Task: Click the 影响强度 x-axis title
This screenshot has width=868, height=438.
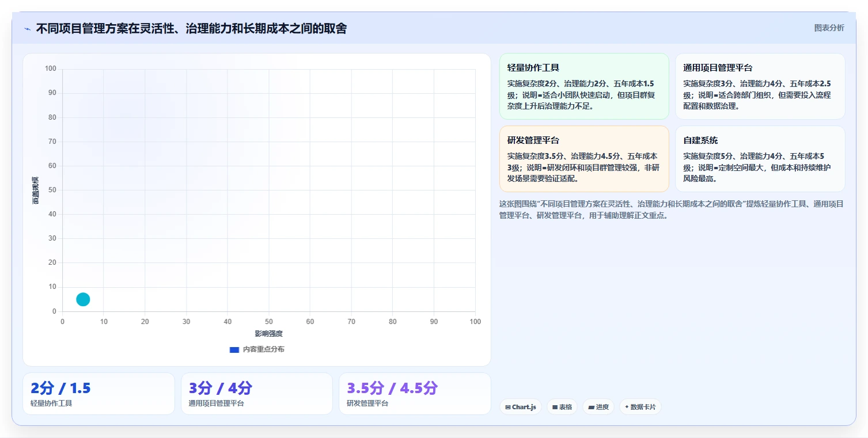Action: point(269,334)
